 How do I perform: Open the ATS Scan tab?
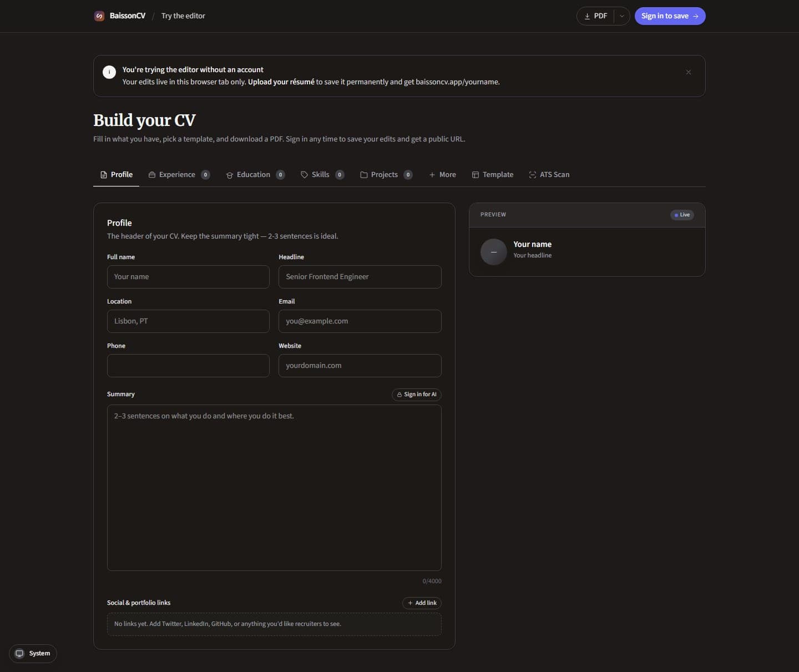click(x=549, y=175)
